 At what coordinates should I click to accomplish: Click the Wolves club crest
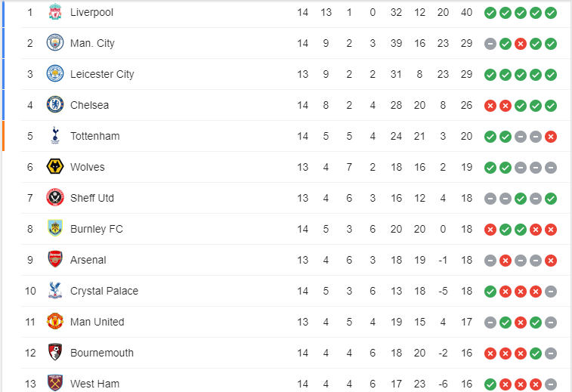[x=54, y=167]
